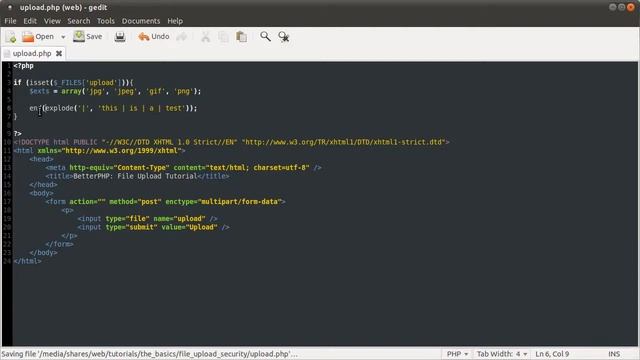Click the INS insert mode indicator
640x360 pixels.
[614, 354]
